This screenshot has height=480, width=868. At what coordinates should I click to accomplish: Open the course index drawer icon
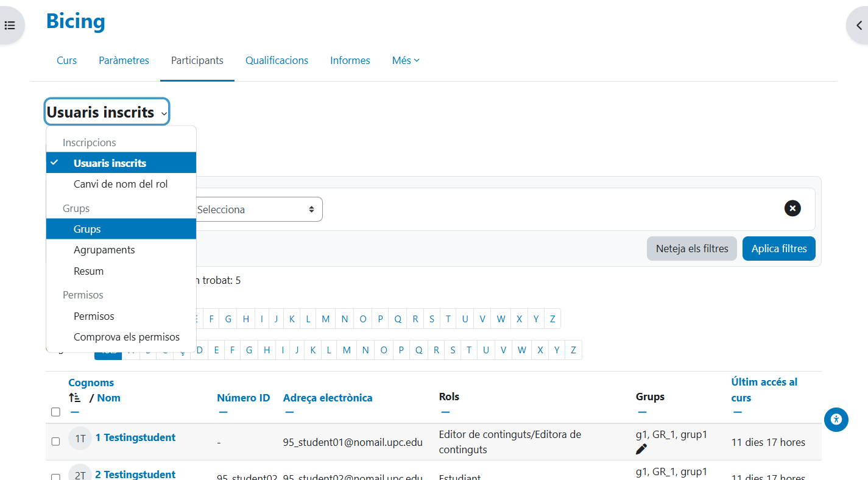point(10,26)
